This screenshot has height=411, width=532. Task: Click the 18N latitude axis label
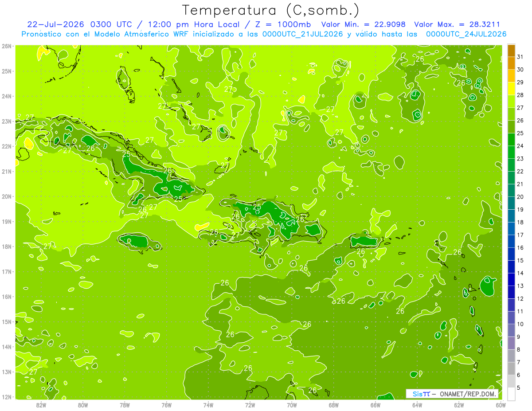7,247
